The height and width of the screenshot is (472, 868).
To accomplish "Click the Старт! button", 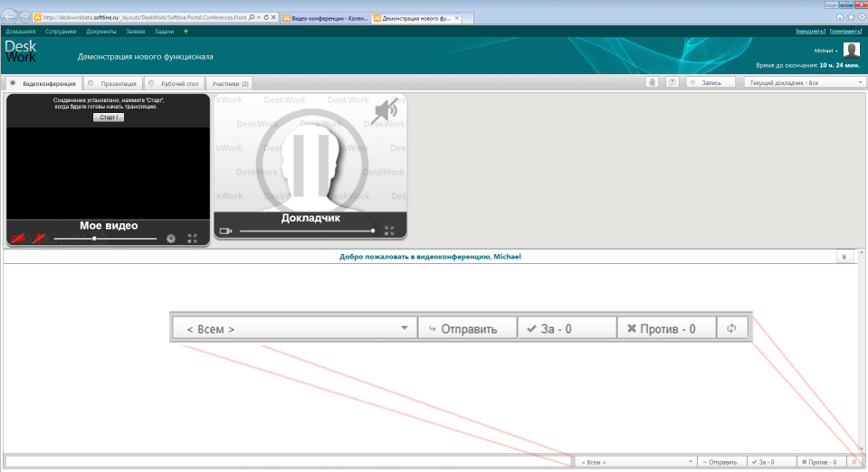I will click(109, 118).
